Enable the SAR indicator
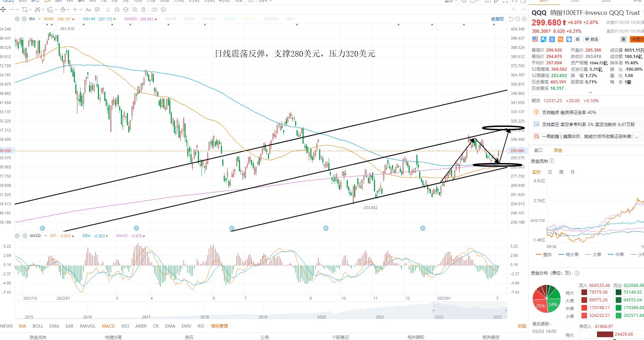 pos(69,326)
